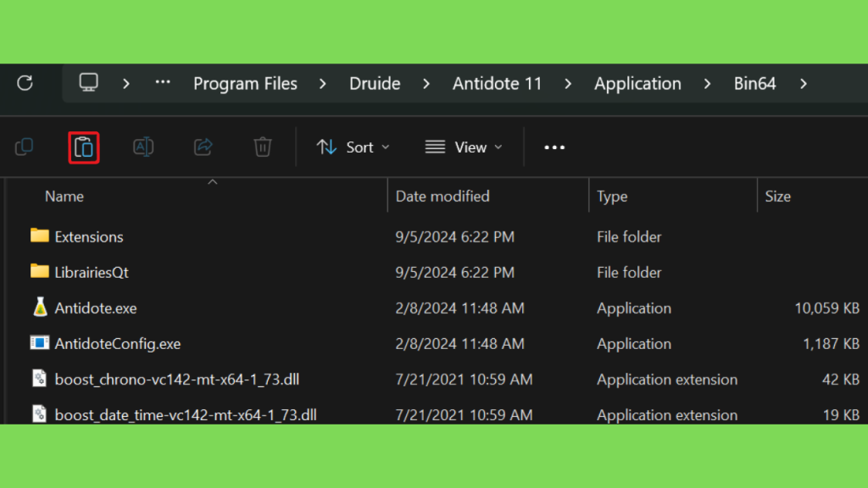Select the boost_date_time-vc142-mt-x64-1_73.dll file name

tap(186, 415)
